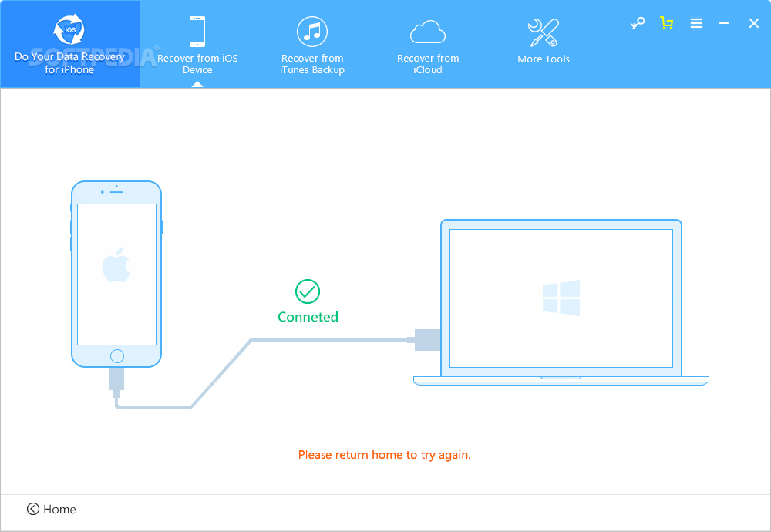Image resolution: width=771 pixels, height=532 pixels.
Task: Switch to Recover from iOS Device tab
Action: (197, 64)
